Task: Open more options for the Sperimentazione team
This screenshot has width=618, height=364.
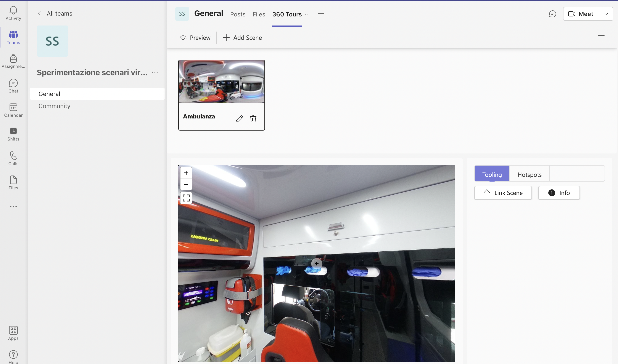Action: (x=155, y=72)
